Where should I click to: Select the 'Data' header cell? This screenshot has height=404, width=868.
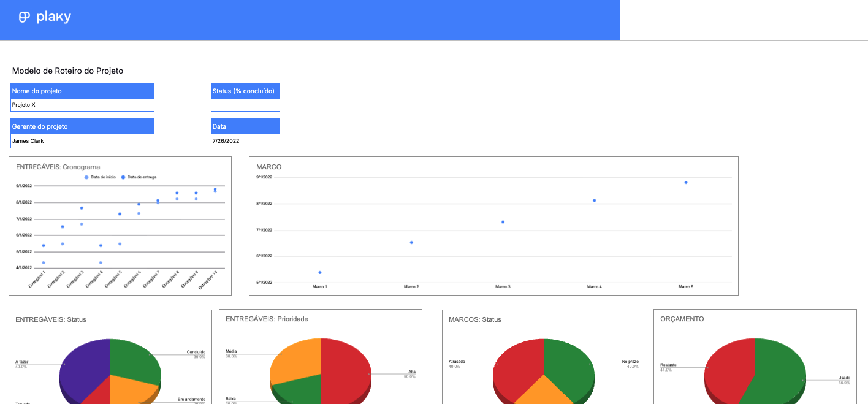(245, 126)
